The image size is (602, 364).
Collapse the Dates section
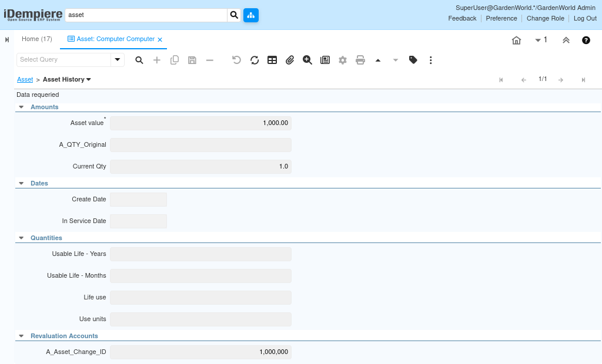coord(21,183)
